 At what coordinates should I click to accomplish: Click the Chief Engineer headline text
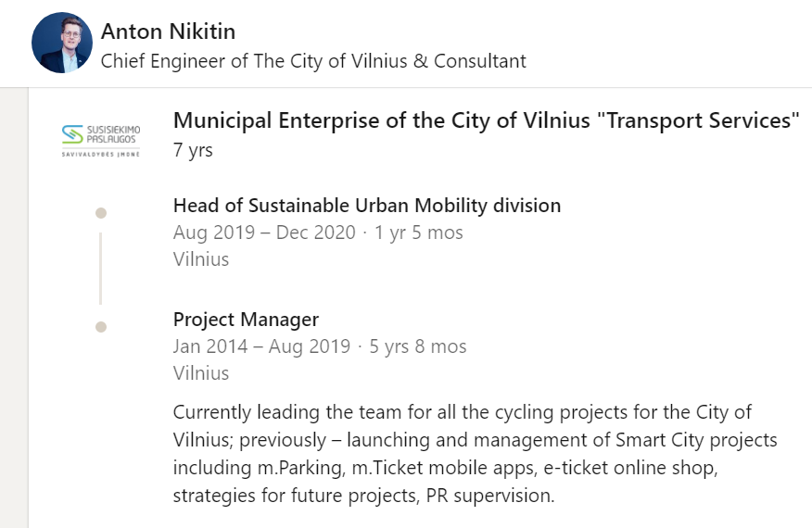pyautogui.click(x=312, y=62)
